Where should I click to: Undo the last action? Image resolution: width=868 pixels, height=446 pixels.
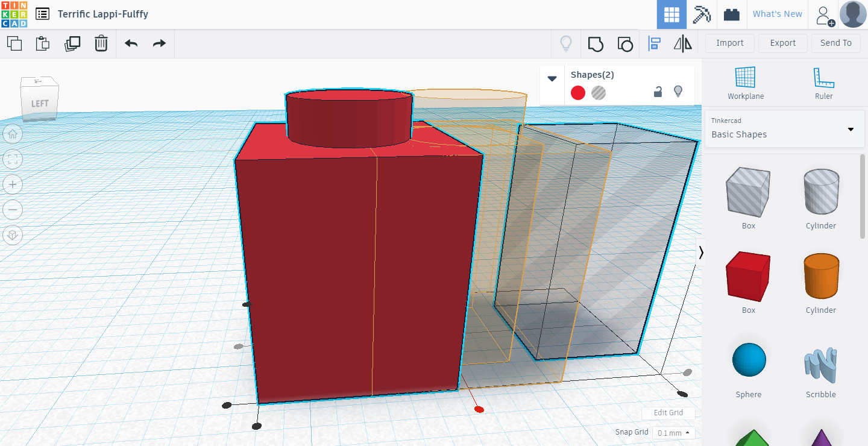point(131,43)
